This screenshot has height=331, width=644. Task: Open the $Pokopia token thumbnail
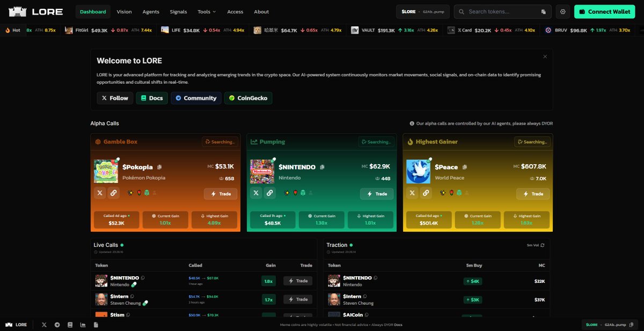(x=106, y=172)
